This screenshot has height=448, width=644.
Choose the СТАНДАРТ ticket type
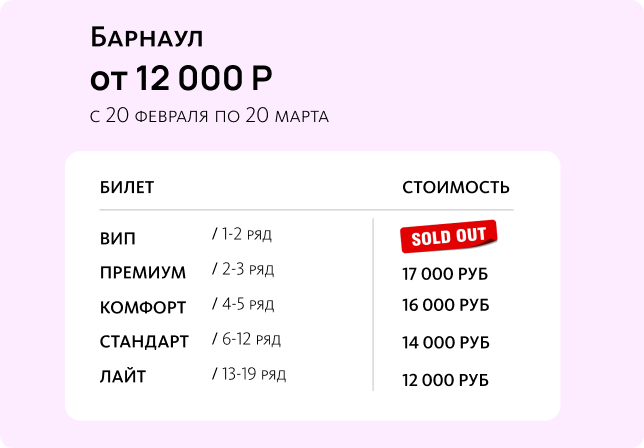pos(144,342)
